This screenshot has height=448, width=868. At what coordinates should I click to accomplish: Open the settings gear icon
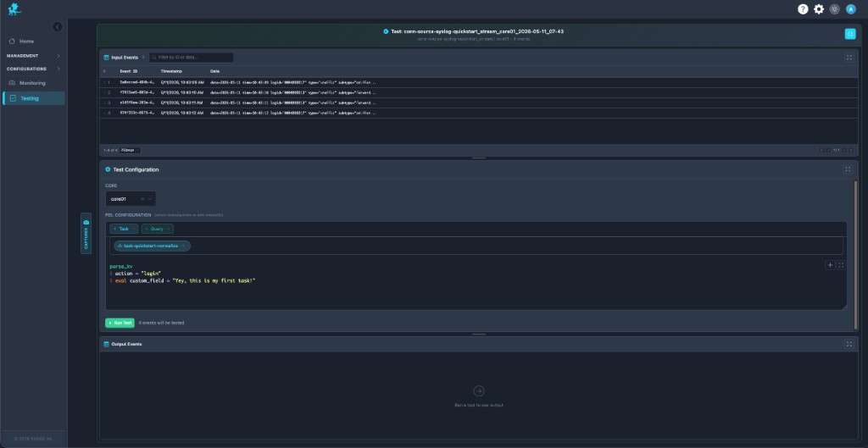[819, 8]
